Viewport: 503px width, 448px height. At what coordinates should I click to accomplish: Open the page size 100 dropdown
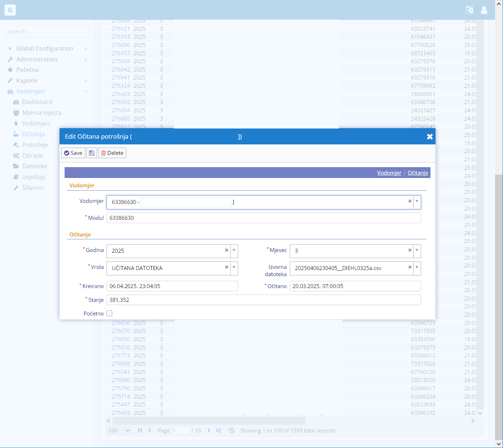(119, 430)
